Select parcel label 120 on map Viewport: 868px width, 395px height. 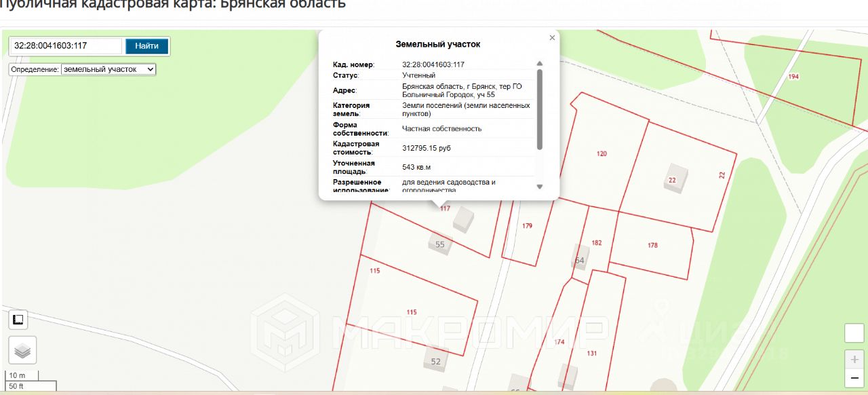tap(601, 154)
